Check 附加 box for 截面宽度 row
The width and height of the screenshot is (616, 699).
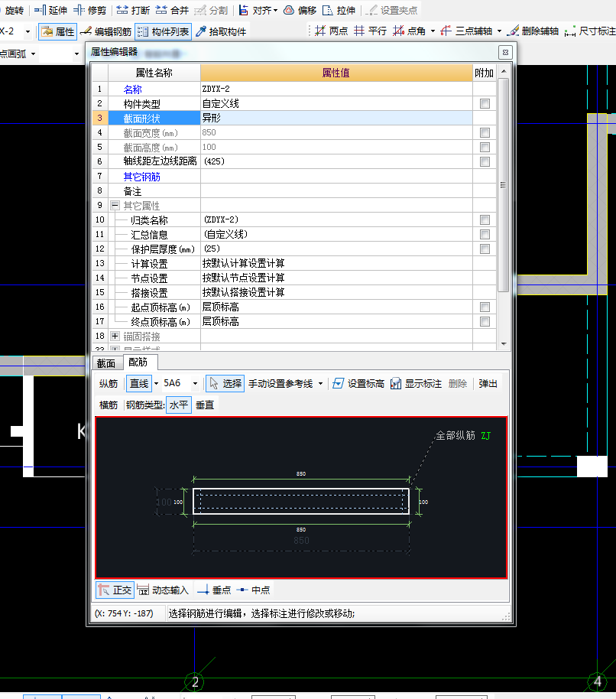tap(485, 132)
